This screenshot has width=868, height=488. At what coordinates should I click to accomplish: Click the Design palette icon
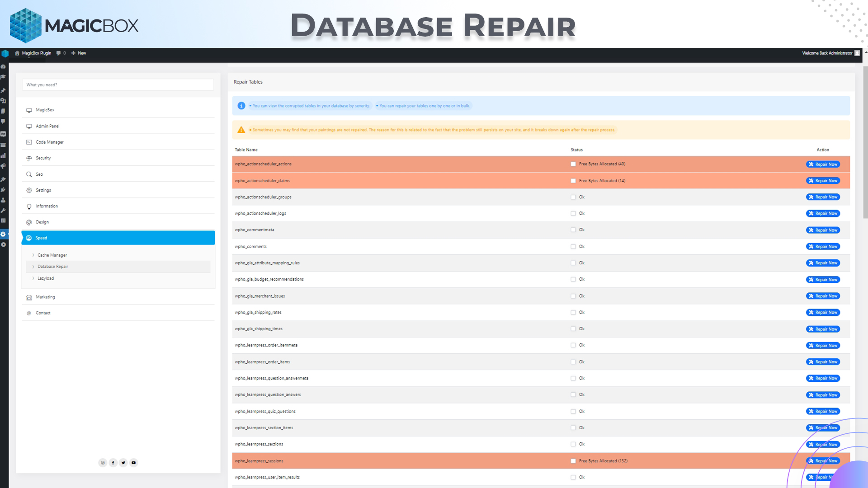pos(29,222)
